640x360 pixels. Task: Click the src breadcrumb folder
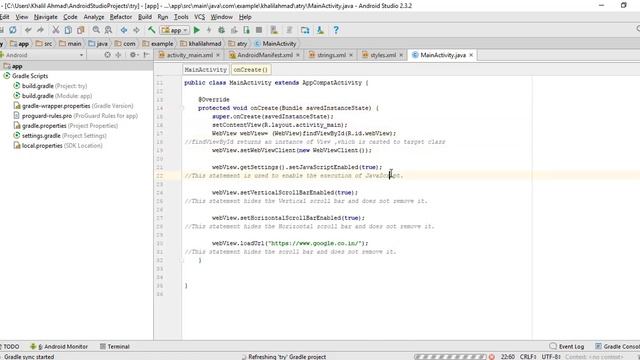point(44,43)
